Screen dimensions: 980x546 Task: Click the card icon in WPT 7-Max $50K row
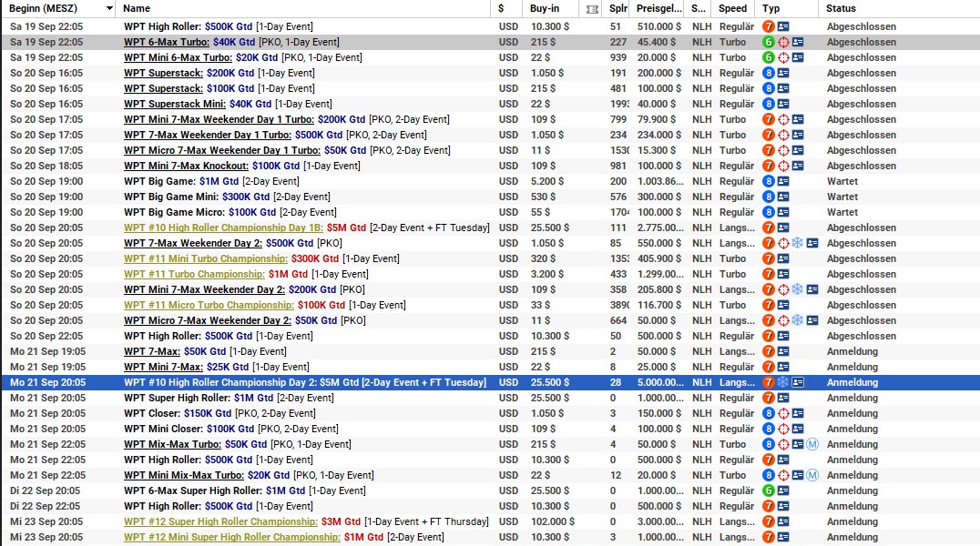click(783, 351)
